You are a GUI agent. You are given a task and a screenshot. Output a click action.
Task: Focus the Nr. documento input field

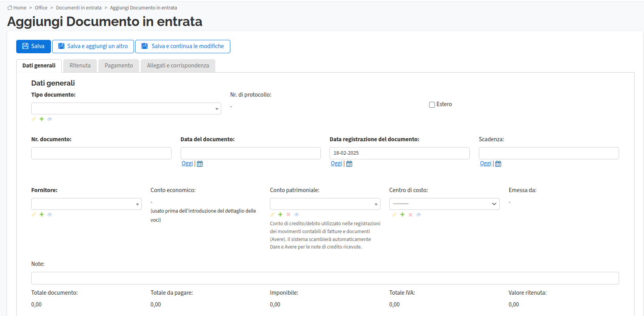click(101, 153)
